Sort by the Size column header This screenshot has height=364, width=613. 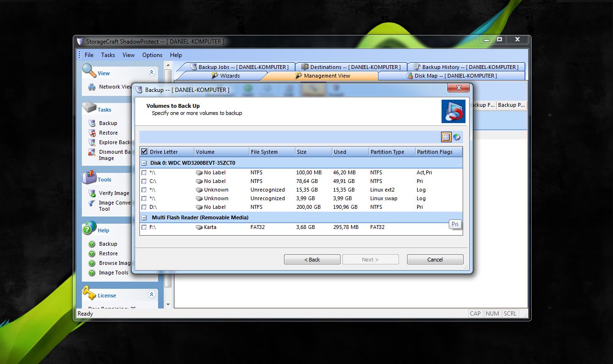tap(313, 152)
